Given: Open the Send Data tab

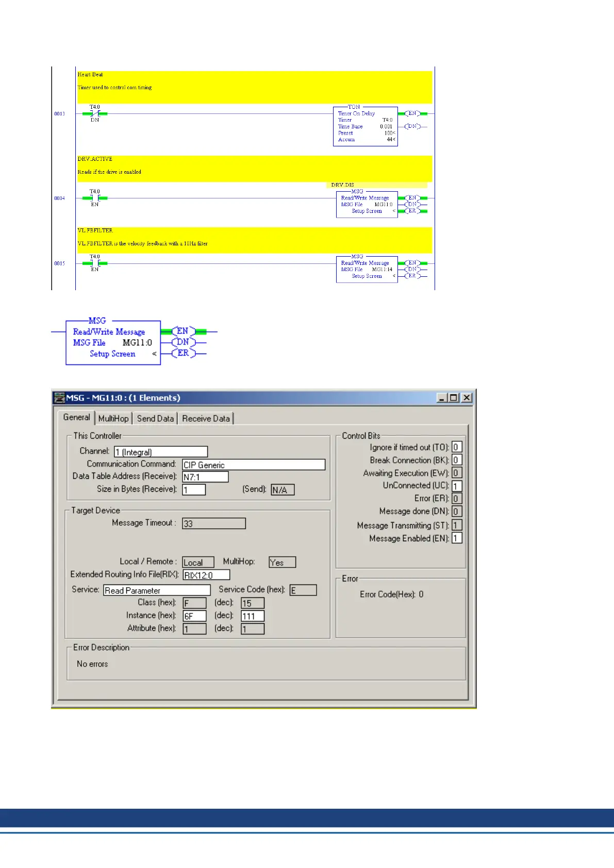Looking at the screenshot, I should pos(155,419).
